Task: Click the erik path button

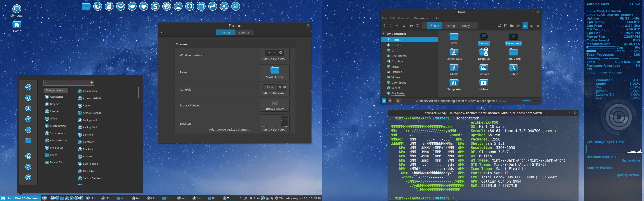Action: (x=435, y=26)
